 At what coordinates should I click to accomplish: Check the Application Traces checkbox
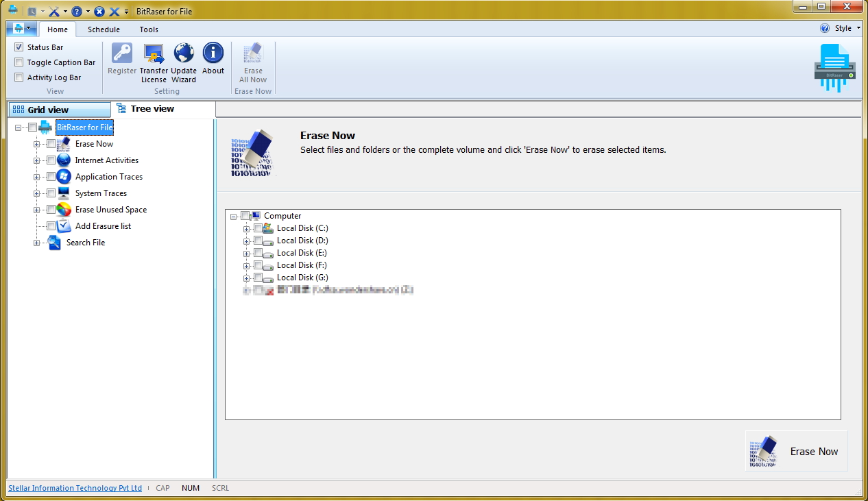click(51, 177)
